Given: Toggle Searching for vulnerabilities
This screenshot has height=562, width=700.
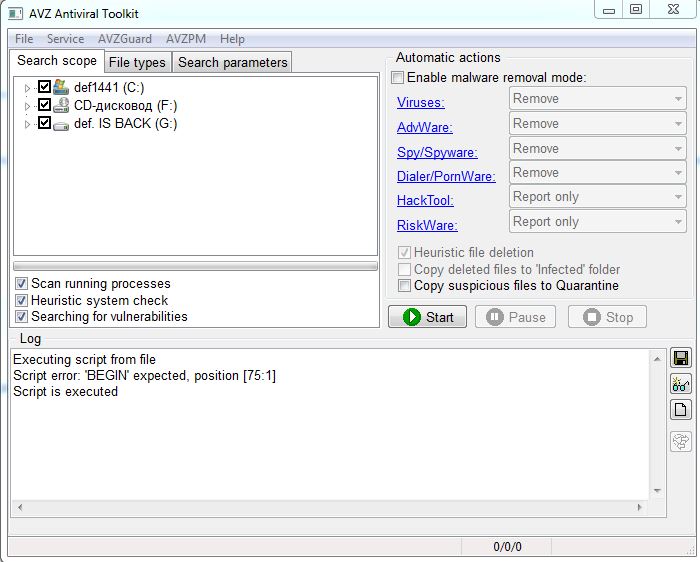Looking at the screenshot, I should [21, 316].
